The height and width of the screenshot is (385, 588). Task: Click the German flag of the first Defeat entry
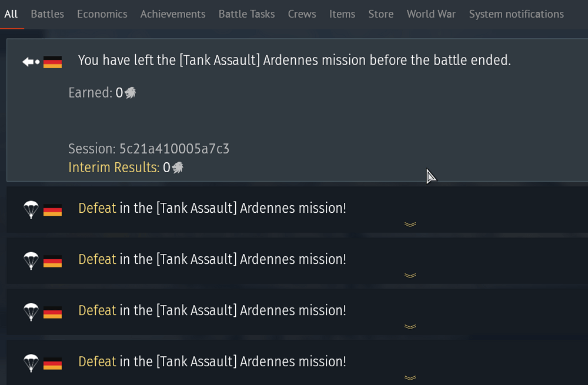(53, 210)
